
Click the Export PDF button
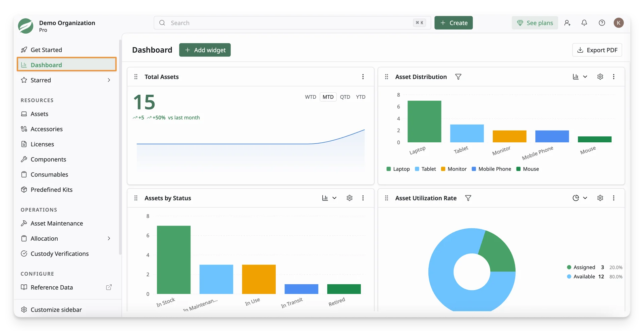pos(597,50)
